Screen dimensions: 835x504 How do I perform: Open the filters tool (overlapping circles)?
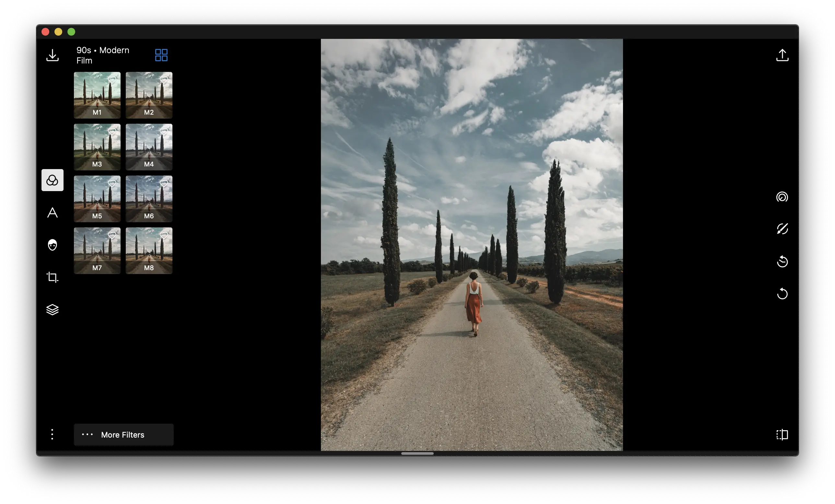(x=53, y=180)
